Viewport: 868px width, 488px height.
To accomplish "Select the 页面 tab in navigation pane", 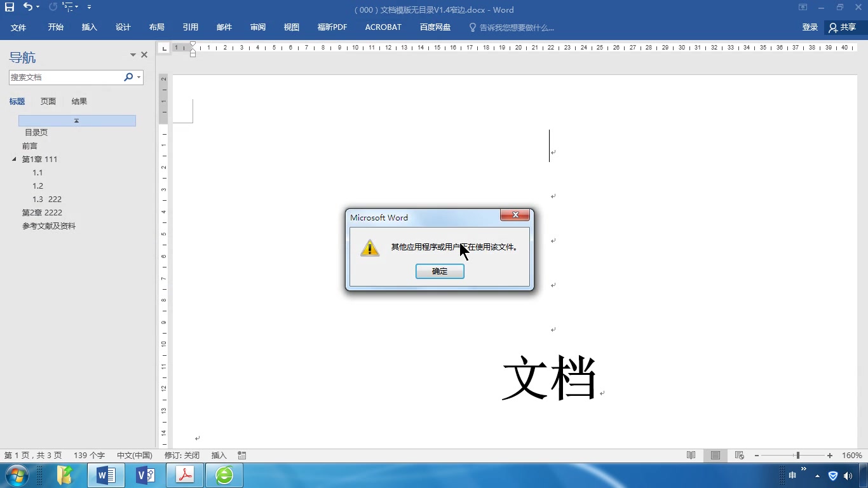I will click(x=48, y=101).
